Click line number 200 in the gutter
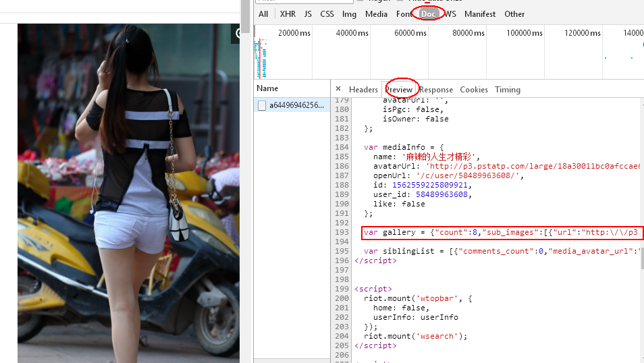This screenshot has height=363, width=644. pos(342,298)
